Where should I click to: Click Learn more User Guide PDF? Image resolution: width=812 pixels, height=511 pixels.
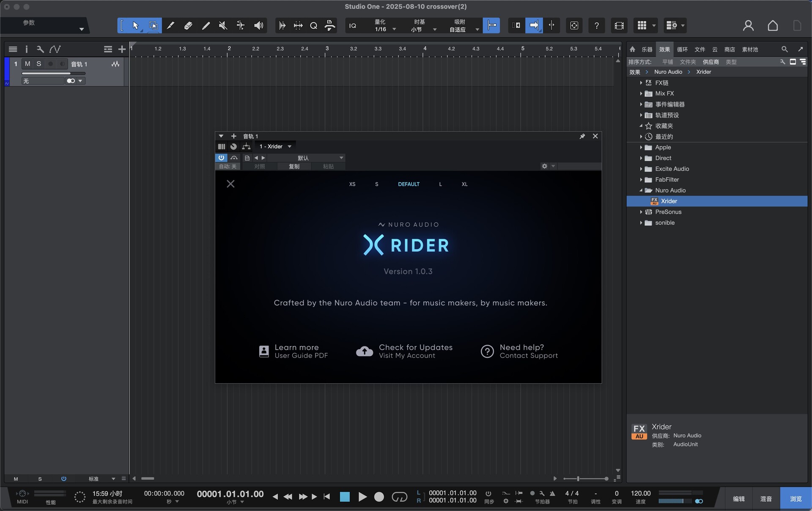click(x=294, y=351)
